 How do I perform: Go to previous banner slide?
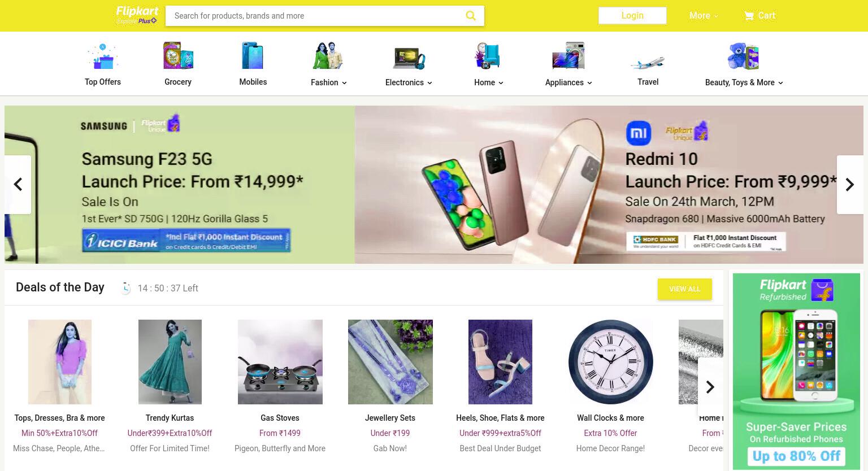18,185
